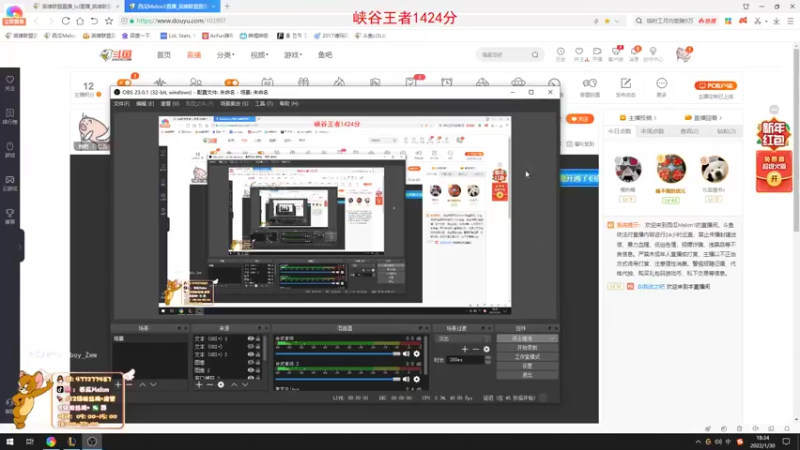800x450 pixels.
Task: Mute the 台式音响 mixer channel
Action: (x=406, y=354)
